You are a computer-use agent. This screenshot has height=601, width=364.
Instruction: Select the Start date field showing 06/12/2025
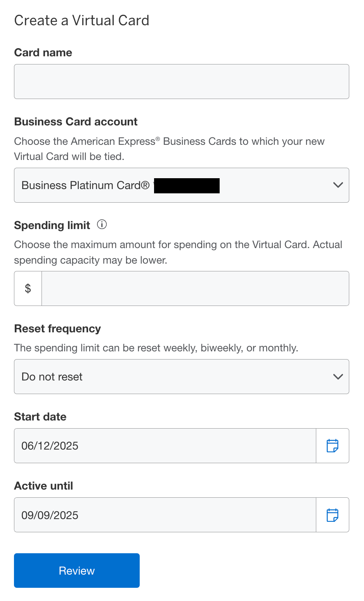point(165,446)
